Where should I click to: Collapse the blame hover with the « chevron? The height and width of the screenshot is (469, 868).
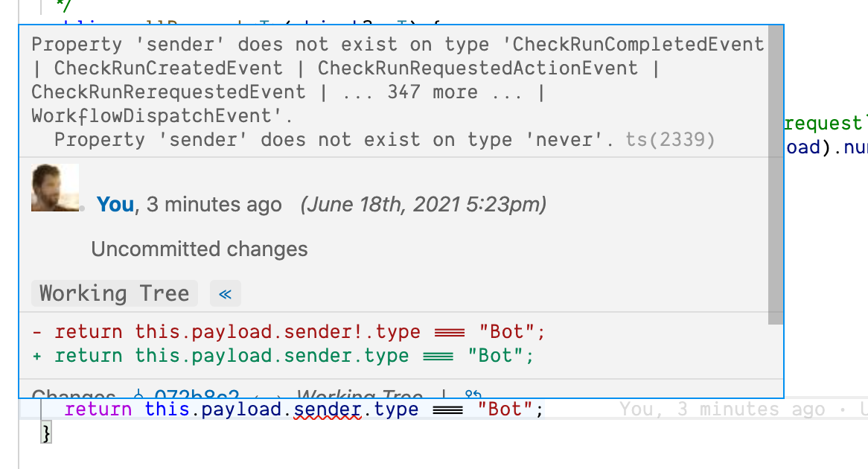point(225,293)
